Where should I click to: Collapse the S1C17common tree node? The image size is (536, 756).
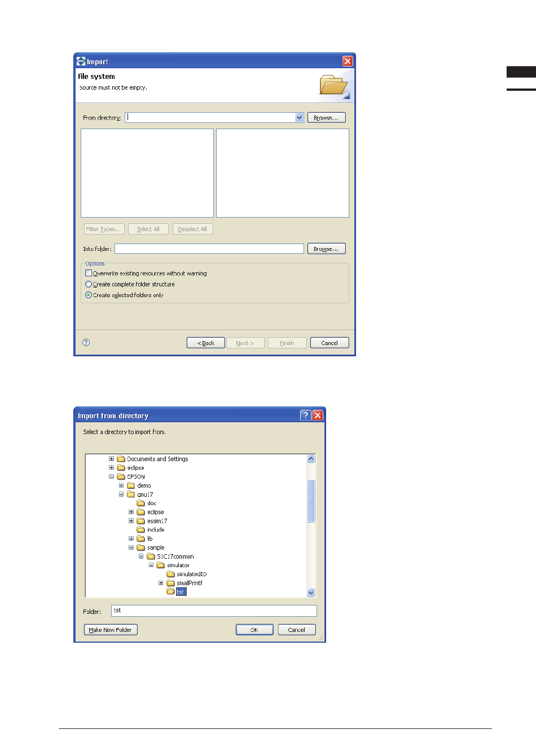click(141, 556)
